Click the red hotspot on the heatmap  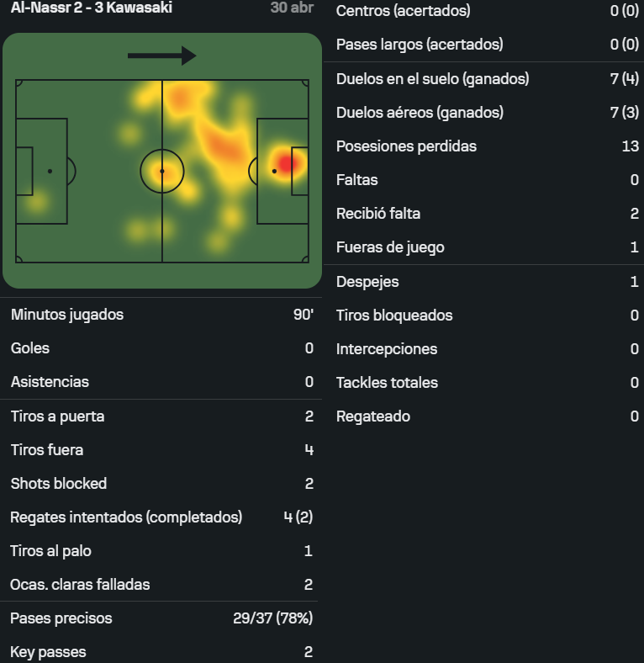(286, 163)
